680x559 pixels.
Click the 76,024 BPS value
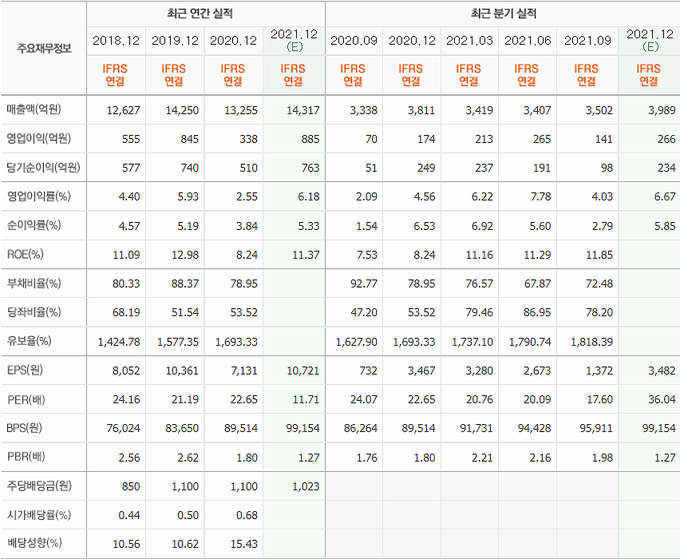[123, 428]
